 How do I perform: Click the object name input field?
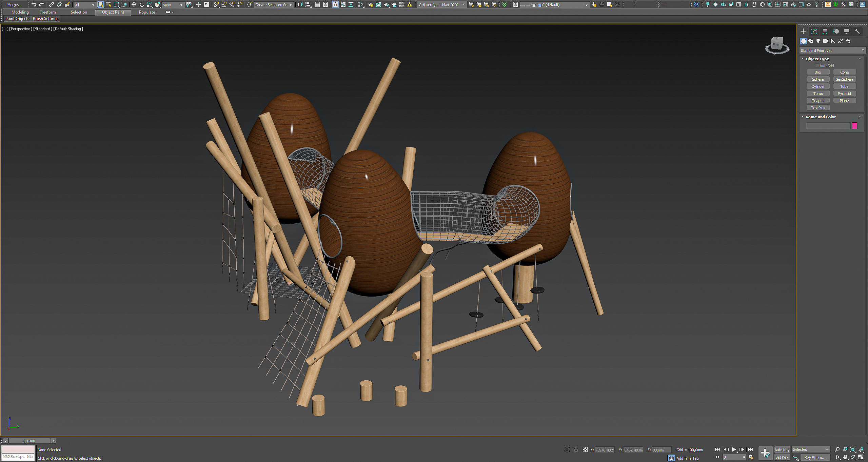(x=828, y=126)
